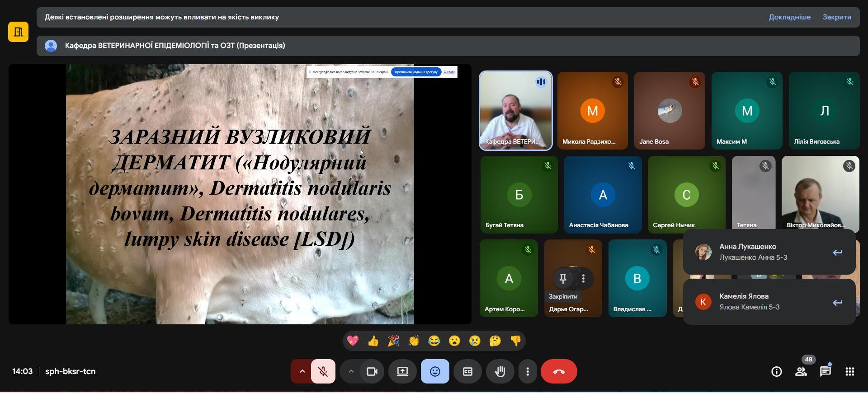Raise your hand

(500, 371)
